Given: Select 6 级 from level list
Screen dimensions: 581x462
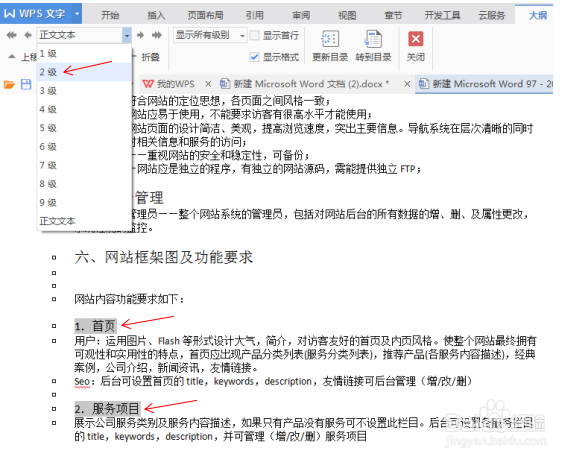Looking at the screenshot, I should click(84, 147).
